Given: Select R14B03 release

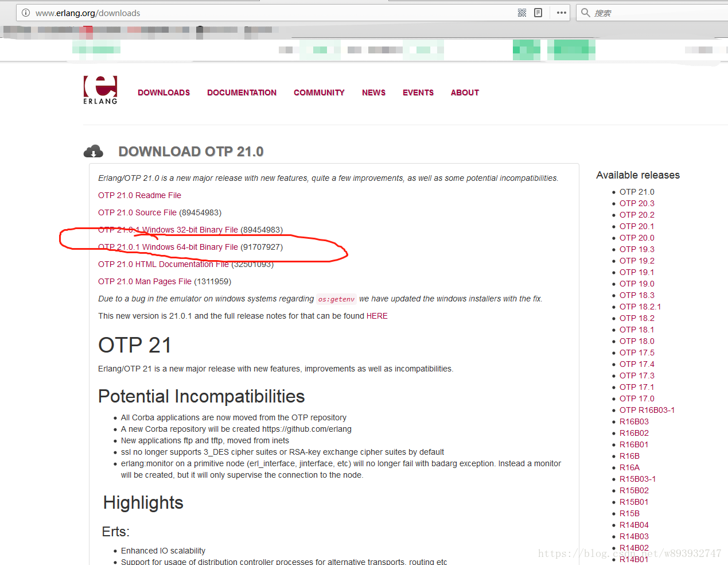Looking at the screenshot, I should click(634, 536).
